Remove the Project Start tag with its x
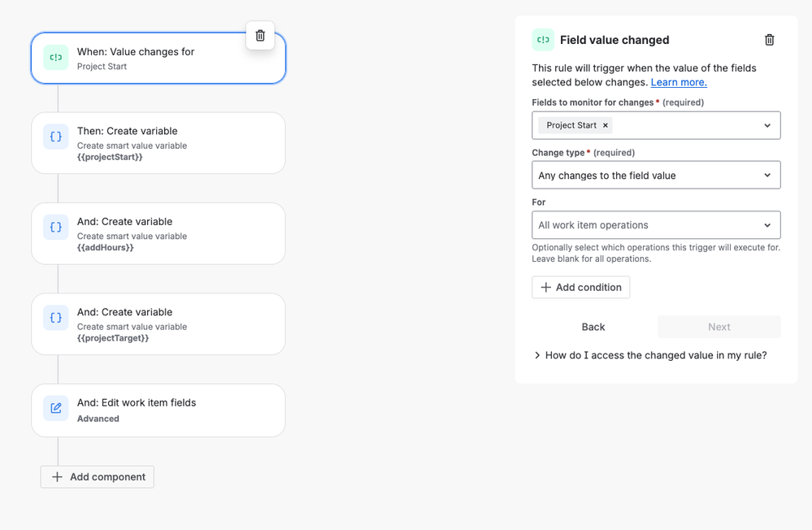Screen dimensions: 812x530 click(606, 125)
